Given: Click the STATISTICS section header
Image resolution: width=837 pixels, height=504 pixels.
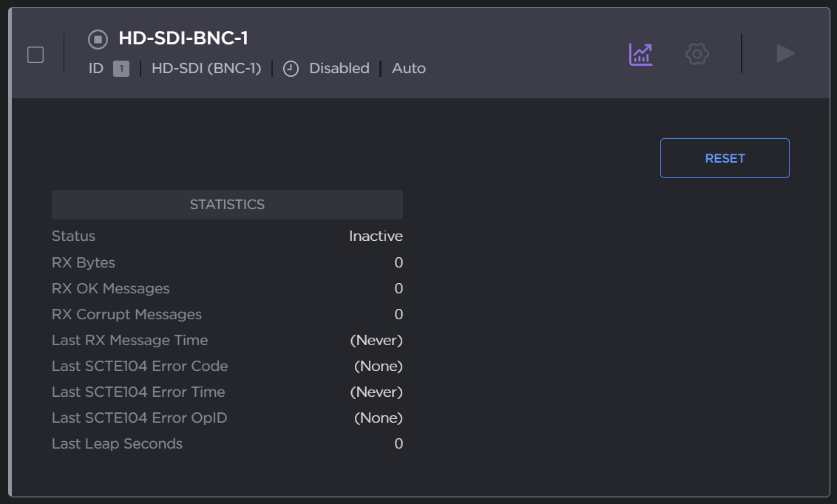Looking at the screenshot, I should [x=227, y=205].
